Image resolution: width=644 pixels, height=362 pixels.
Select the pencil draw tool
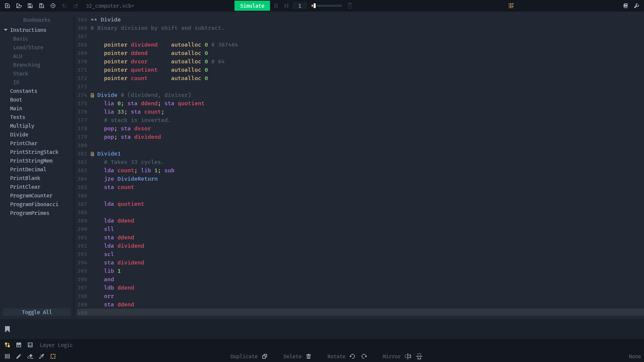(19, 356)
